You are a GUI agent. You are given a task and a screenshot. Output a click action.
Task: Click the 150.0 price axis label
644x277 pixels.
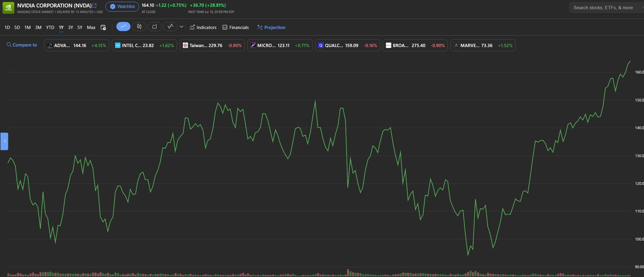(x=639, y=100)
